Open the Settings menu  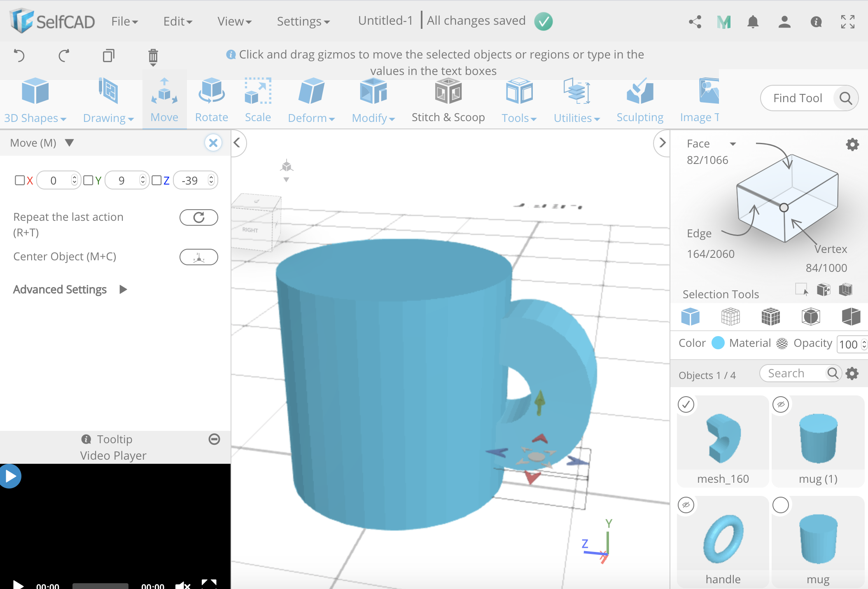[x=303, y=21]
